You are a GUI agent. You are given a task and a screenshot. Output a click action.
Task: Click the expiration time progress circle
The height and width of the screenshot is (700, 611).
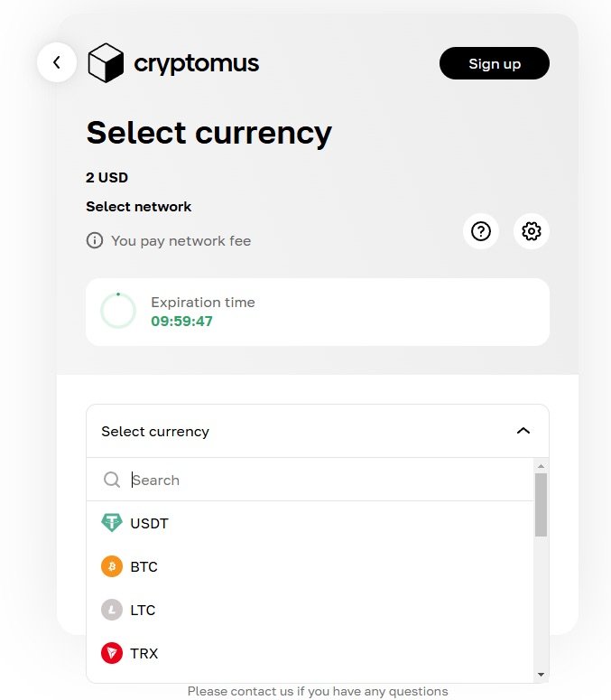pos(118,311)
